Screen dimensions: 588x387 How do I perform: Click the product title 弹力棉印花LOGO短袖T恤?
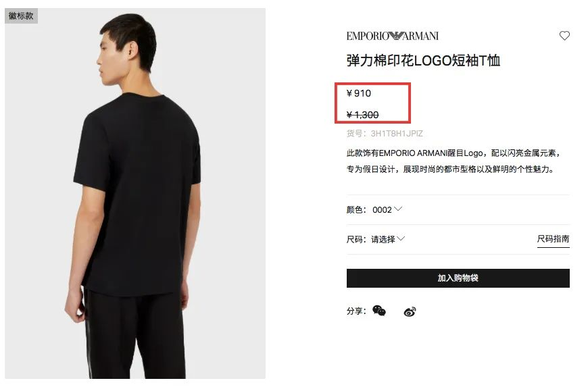tap(423, 60)
